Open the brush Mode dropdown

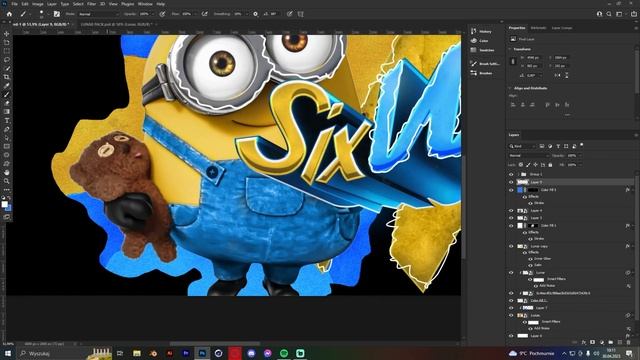pyautogui.click(x=98, y=14)
